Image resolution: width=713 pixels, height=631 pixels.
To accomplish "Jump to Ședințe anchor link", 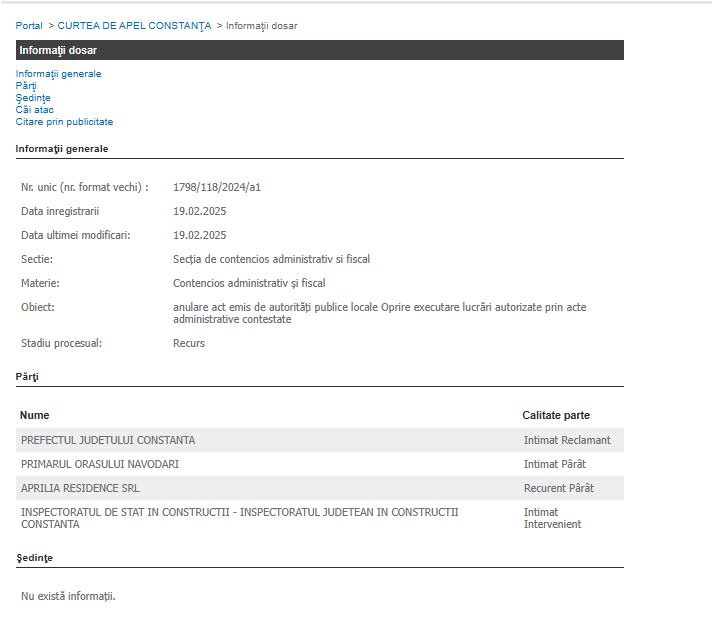I will (33, 98).
